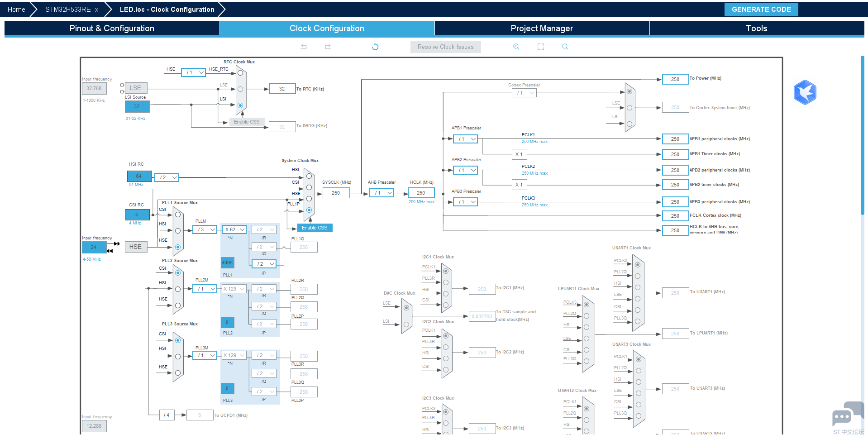This screenshot has width=868, height=439.
Task: Select HSI in System Clock Mux
Action: [x=309, y=176]
